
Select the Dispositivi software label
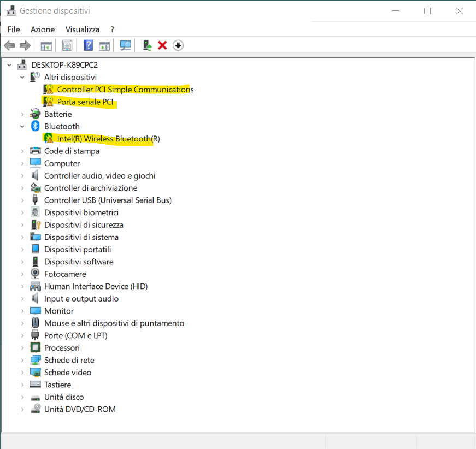click(x=79, y=262)
